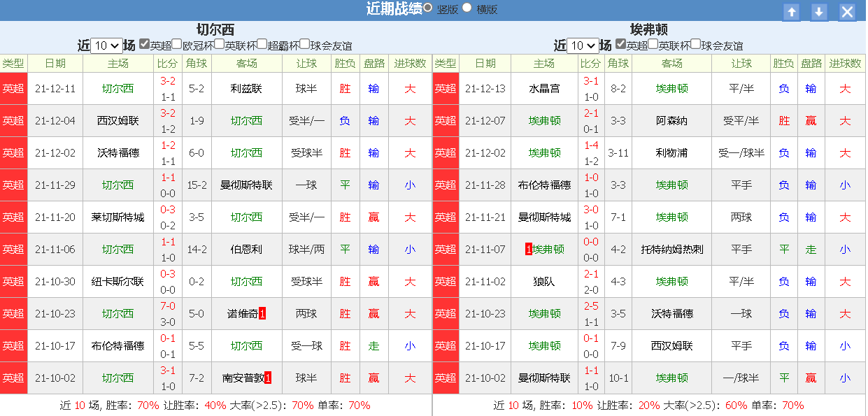This screenshot has width=868, height=416.
Task: Click 阿森纳 in Everton's 21-12-07 row
Action: (x=671, y=121)
